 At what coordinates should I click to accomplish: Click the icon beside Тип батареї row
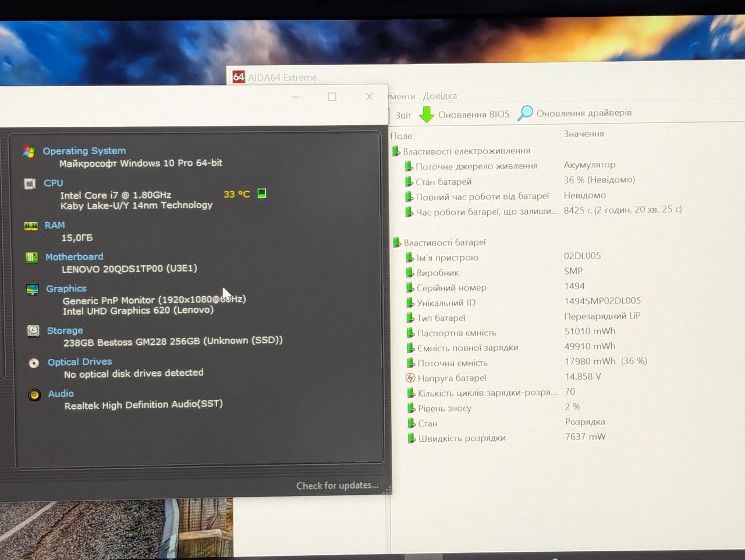coord(410,318)
